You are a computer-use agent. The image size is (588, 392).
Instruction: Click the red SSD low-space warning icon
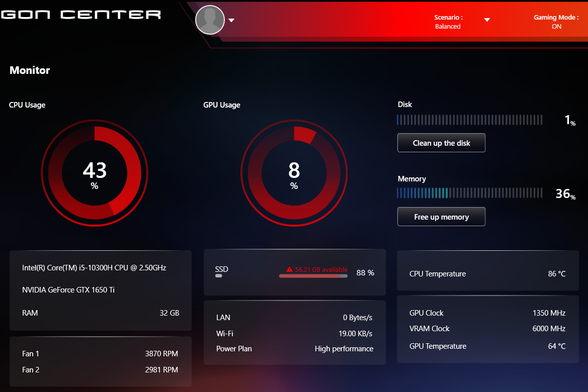click(289, 269)
